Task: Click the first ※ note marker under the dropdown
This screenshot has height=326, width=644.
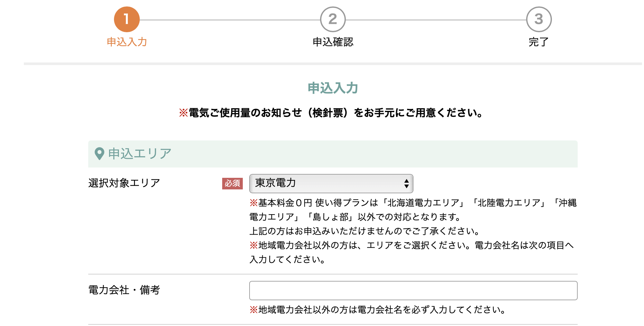Action: point(252,203)
